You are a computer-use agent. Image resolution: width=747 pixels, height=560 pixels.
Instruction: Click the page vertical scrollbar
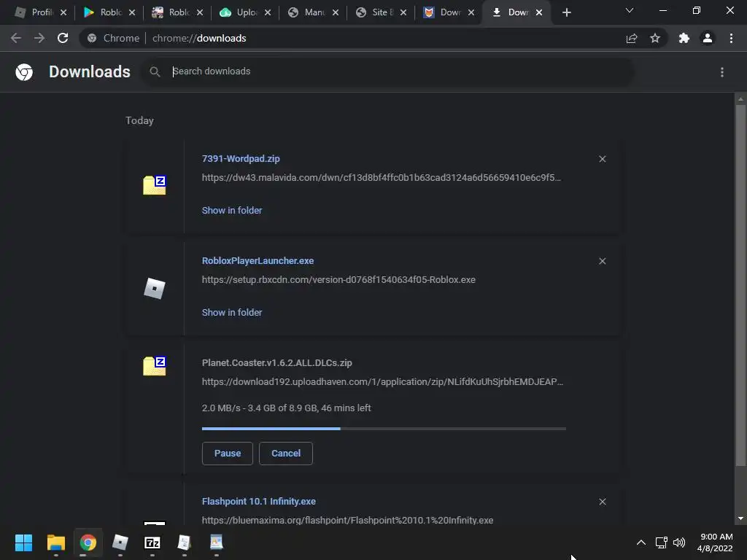(740, 286)
